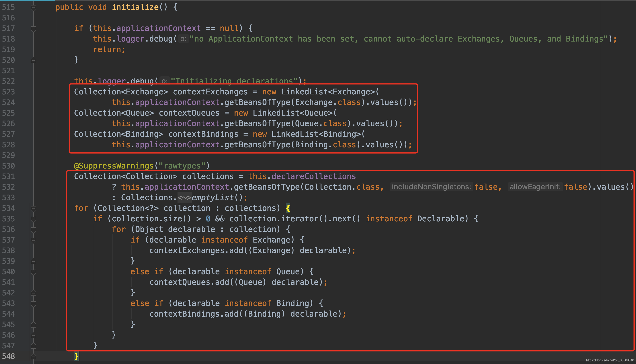Image resolution: width=636 pixels, height=364 pixels.
Task: Fold the else if instanceof Binding block
Action: coord(34,304)
